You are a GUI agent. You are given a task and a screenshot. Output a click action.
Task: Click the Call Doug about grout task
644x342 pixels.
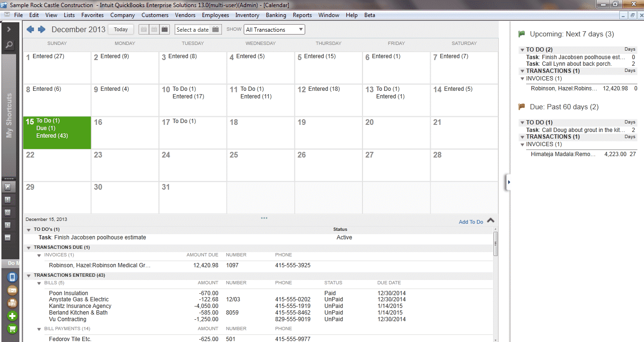[x=575, y=130]
